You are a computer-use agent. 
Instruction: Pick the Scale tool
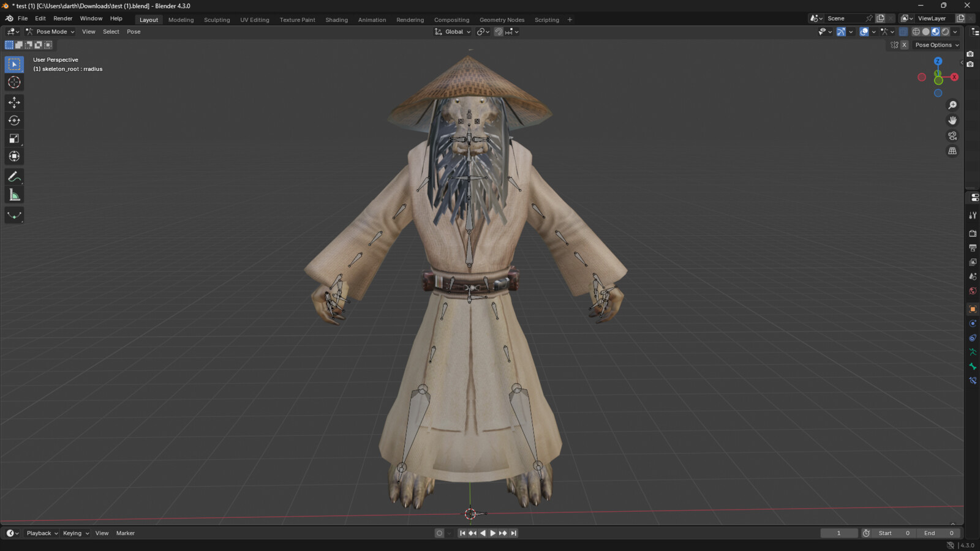tap(14, 138)
